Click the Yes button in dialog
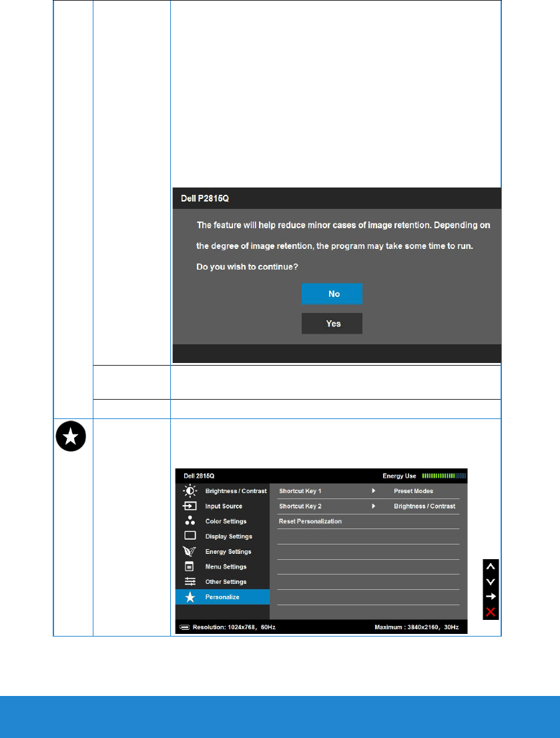Viewport: 560px width, 738px height. pyautogui.click(x=332, y=324)
